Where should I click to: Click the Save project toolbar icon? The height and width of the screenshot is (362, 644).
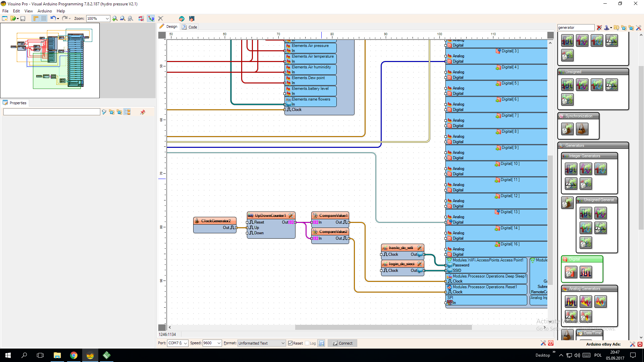pyautogui.click(x=23, y=18)
